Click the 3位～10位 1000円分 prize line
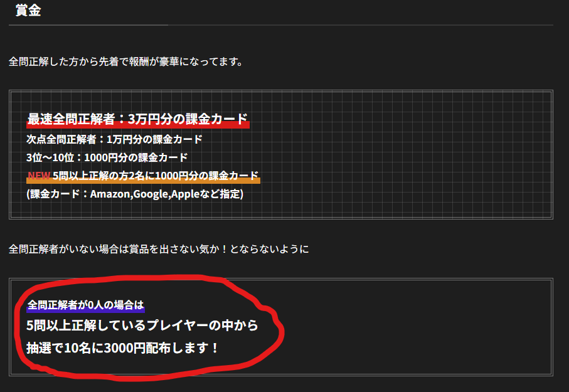The height and width of the screenshot is (392, 569). click(107, 157)
